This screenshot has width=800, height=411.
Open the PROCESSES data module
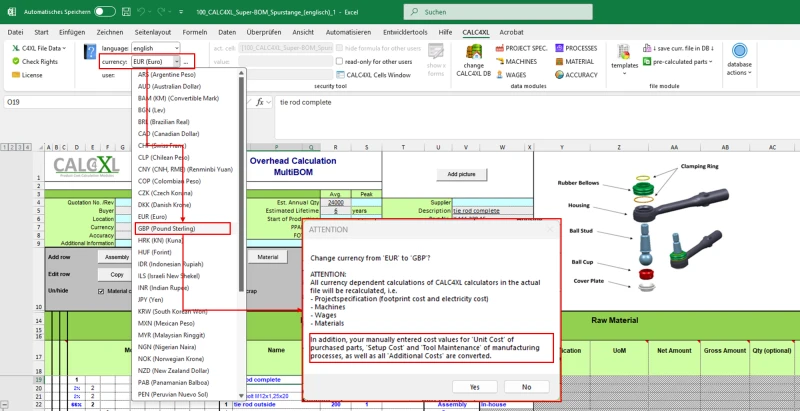click(576, 48)
